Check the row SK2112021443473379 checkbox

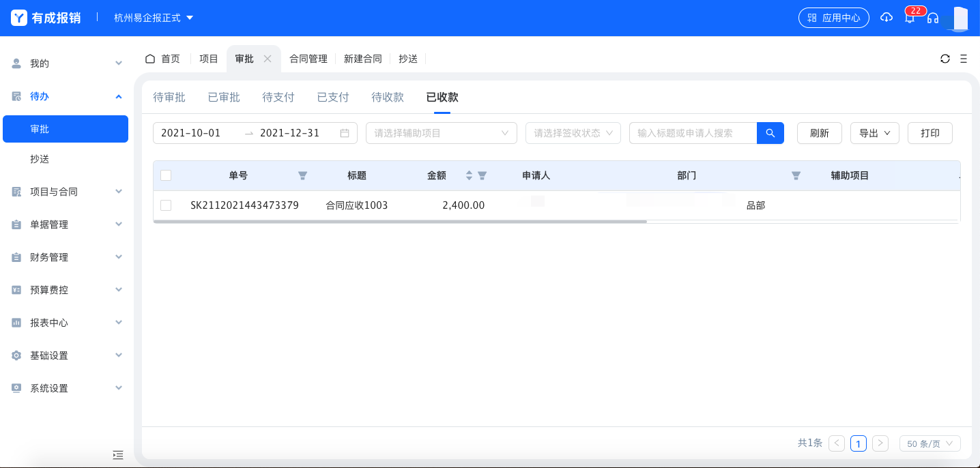(166, 205)
